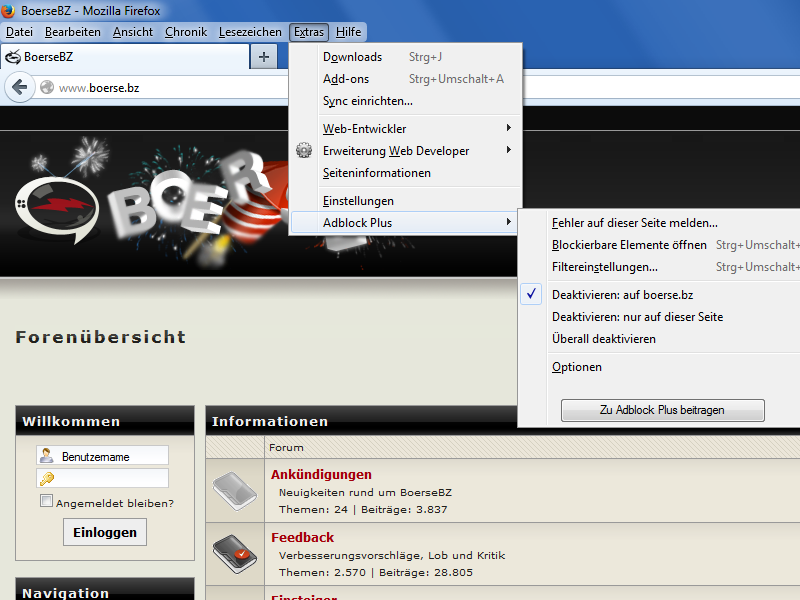Click the Feedback forum icon
The height and width of the screenshot is (600, 800).
pos(235,553)
